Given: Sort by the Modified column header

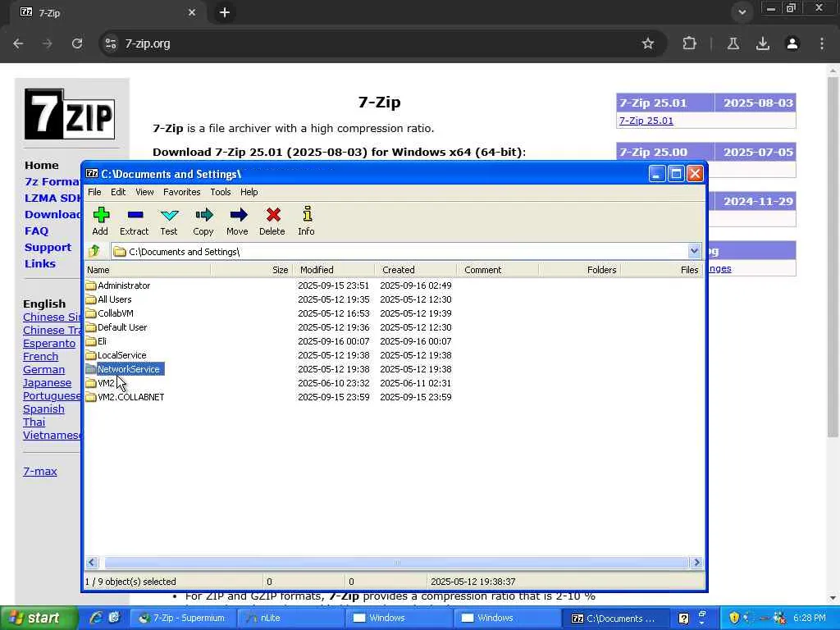Looking at the screenshot, I should tap(334, 269).
